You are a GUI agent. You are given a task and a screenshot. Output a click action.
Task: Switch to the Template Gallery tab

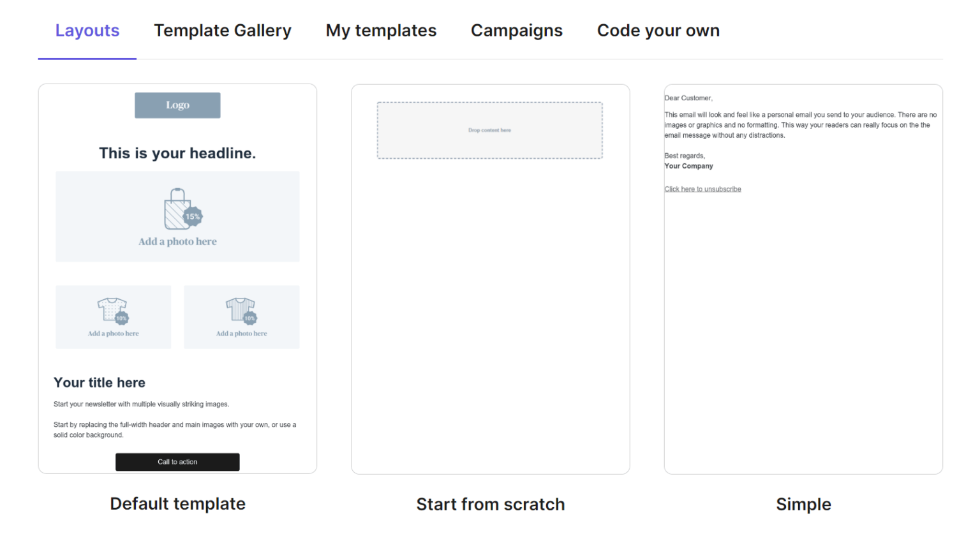tap(222, 30)
